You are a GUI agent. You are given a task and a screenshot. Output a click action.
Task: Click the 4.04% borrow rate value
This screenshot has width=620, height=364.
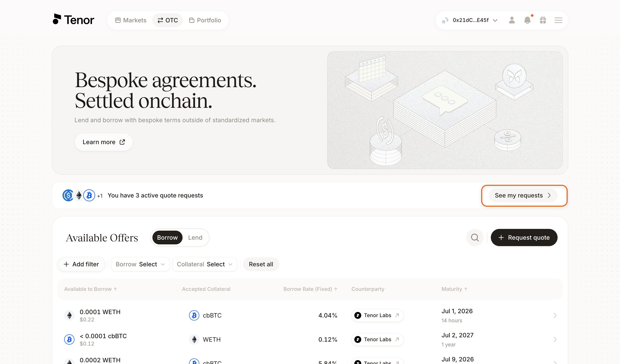328,315
